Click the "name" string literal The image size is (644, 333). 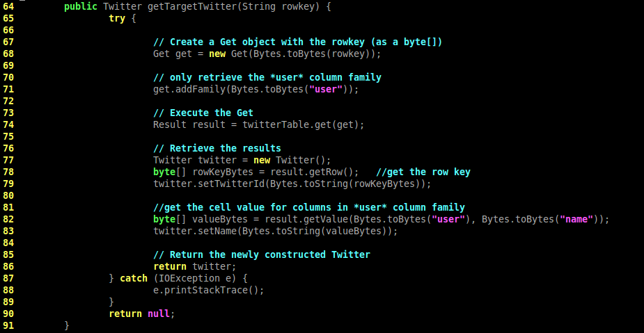coord(576,219)
